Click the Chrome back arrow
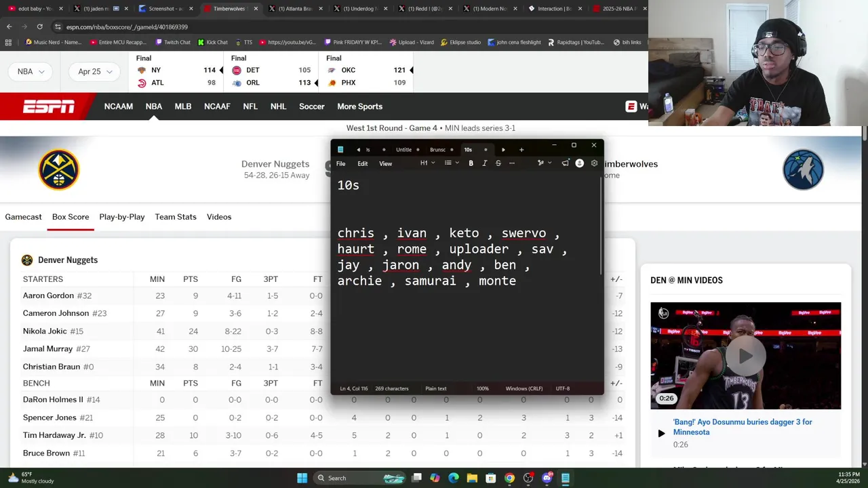This screenshot has width=868, height=488. click(9, 26)
